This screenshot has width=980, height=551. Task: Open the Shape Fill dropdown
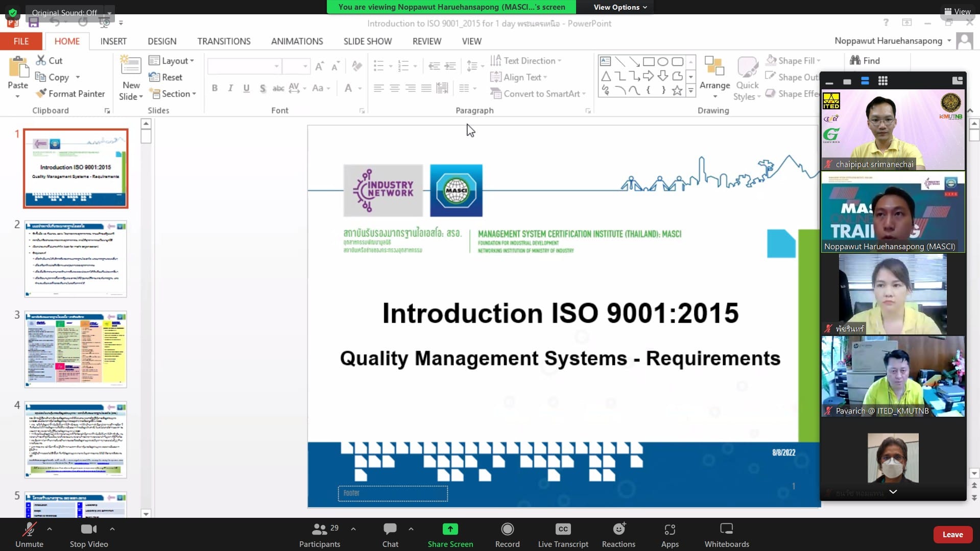click(x=793, y=61)
